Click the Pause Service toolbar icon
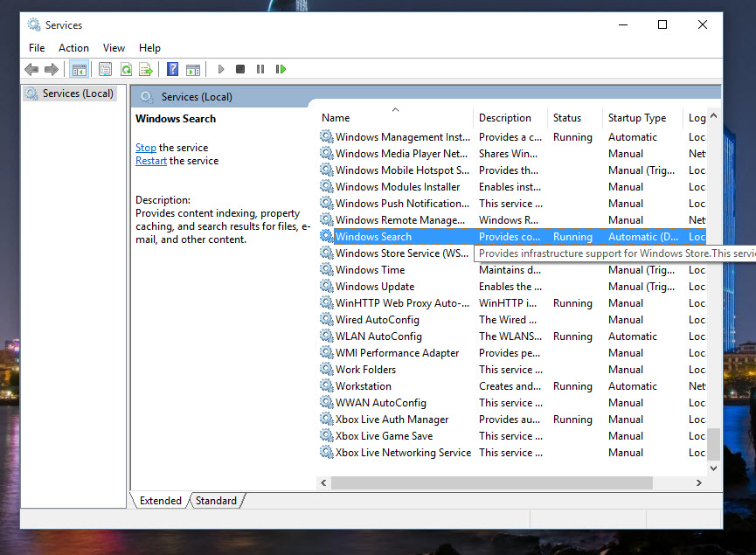This screenshot has height=555, width=756. click(x=260, y=69)
